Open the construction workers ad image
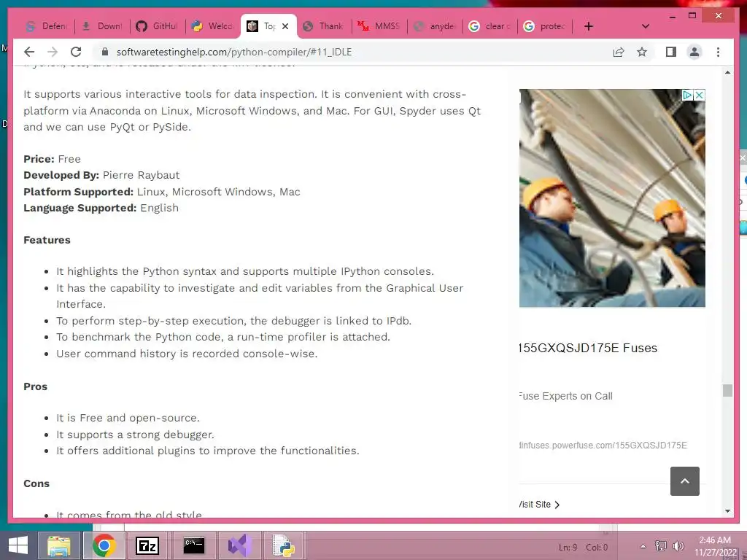The width and height of the screenshot is (747, 560). 612,198
